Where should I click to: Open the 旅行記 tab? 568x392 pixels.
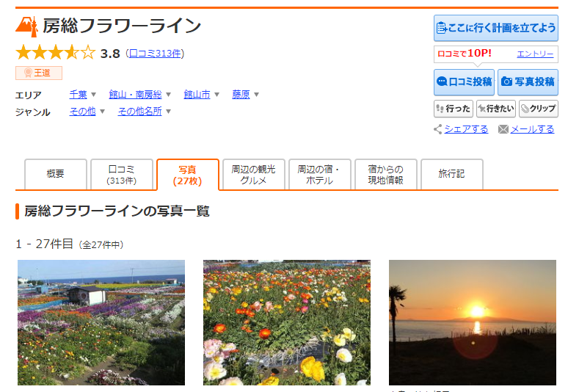click(452, 174)
